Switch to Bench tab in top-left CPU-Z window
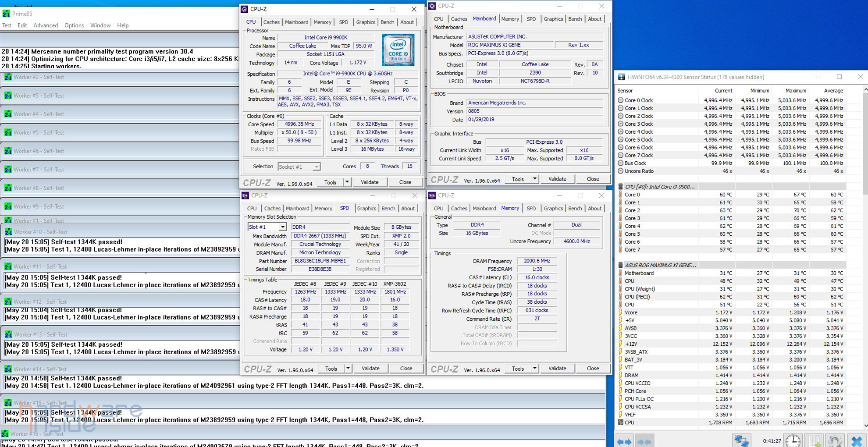 [388, 22]
